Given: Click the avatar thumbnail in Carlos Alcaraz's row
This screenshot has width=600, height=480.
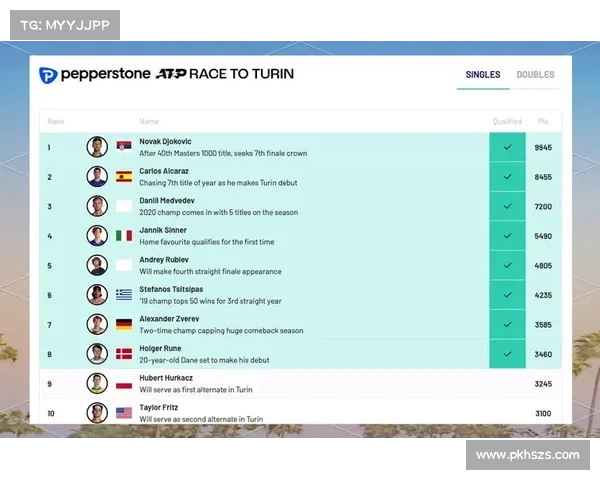Looking at the screenshot, I should [x=97, y=177].
